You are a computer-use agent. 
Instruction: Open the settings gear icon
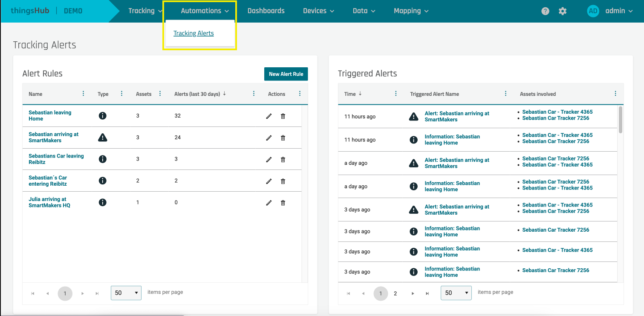pos(563,11)
